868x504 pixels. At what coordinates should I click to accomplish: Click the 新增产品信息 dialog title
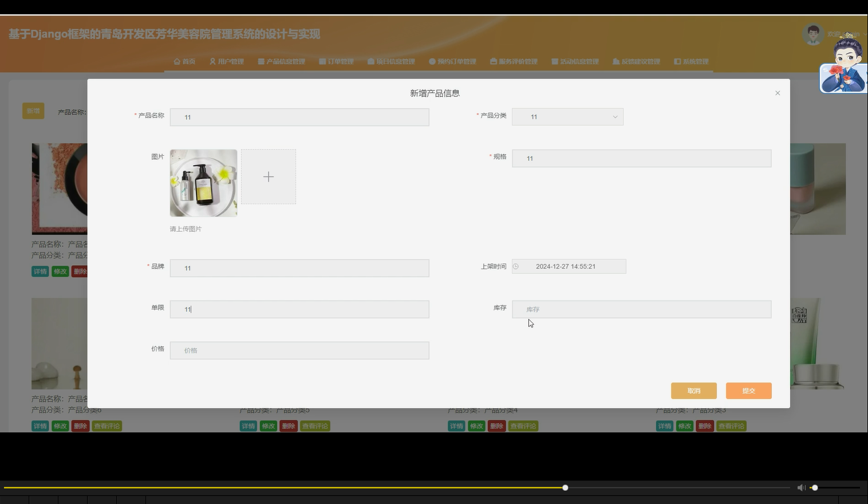pyautogui.click(x=435, y=93)
